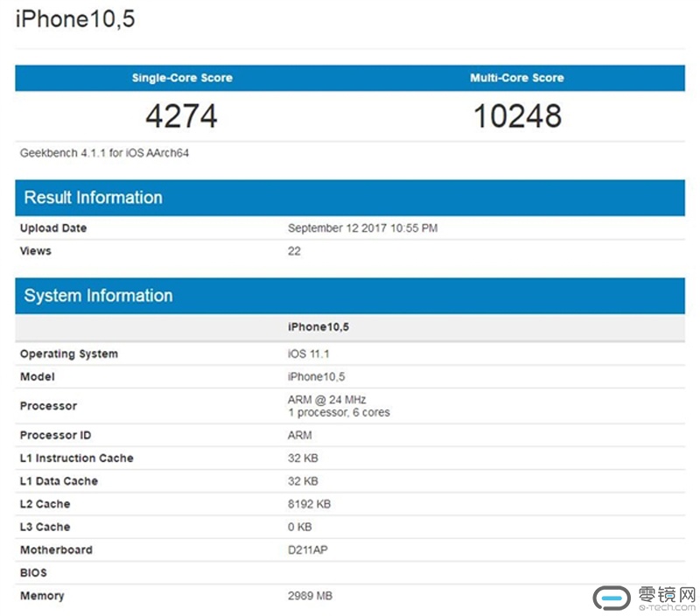The image size is (700, 616).
Task: Click the Model row label
Action: pos(38,377)
